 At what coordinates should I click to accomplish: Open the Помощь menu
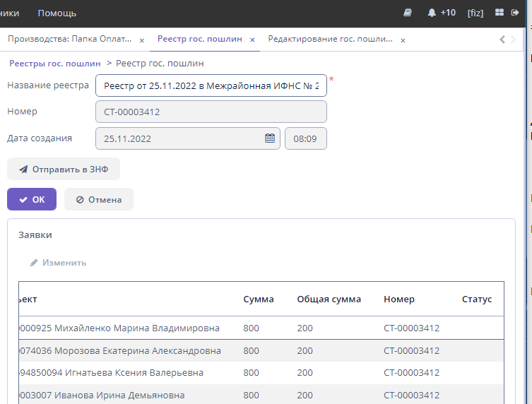(57, 13)
